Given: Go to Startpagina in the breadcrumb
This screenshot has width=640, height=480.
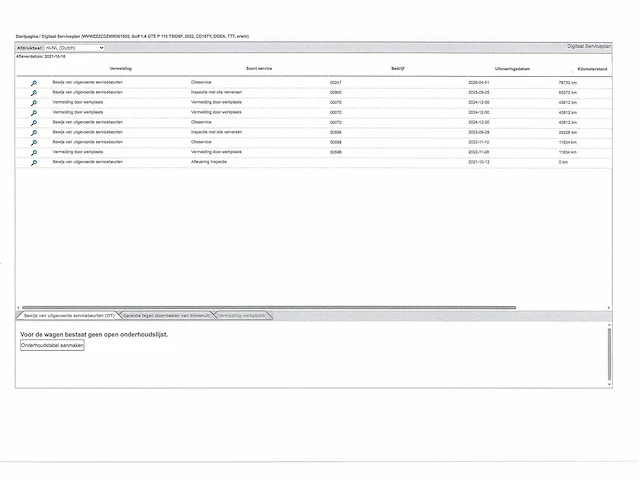Looking at the screenshot, I should pos(27,36).
